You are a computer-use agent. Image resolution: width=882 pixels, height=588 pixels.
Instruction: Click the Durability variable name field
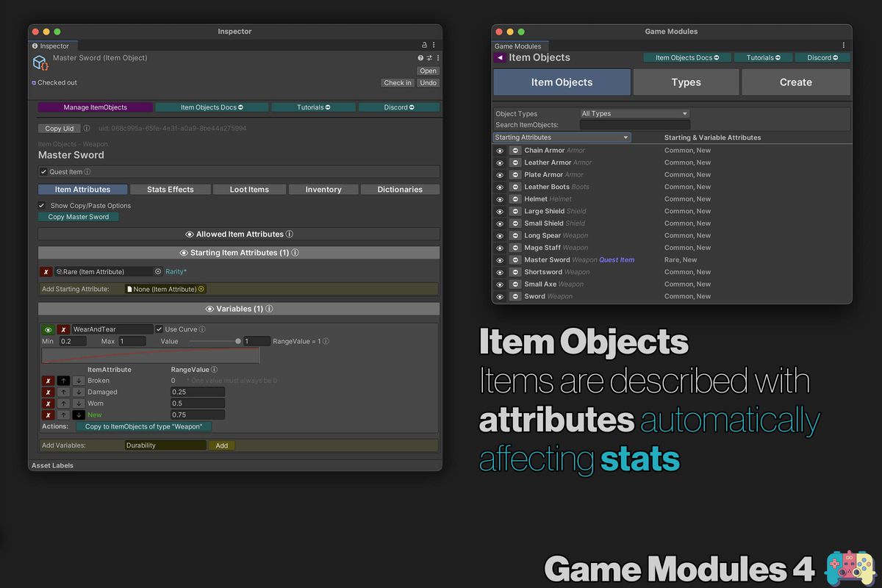(165, 445)
